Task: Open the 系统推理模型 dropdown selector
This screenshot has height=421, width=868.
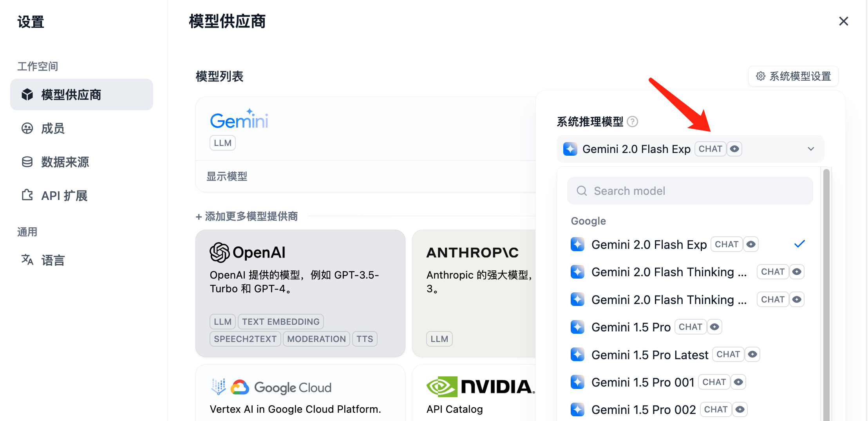Action: click(x=690, y=149)
